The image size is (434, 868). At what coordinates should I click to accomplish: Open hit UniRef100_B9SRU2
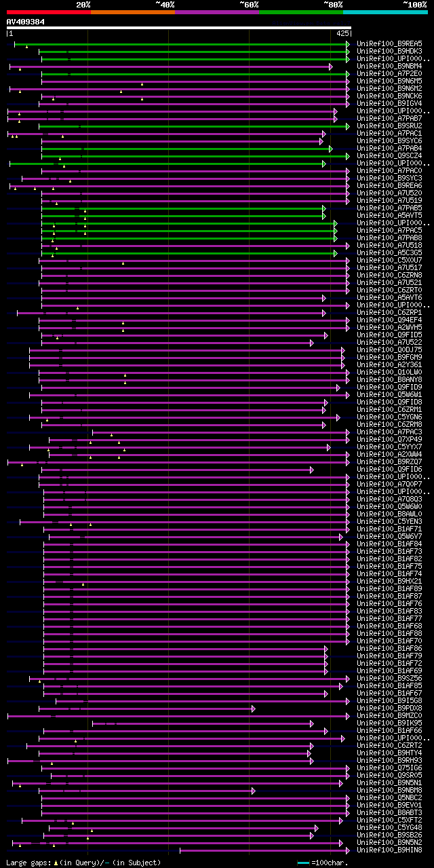click(x=389, y=126)
